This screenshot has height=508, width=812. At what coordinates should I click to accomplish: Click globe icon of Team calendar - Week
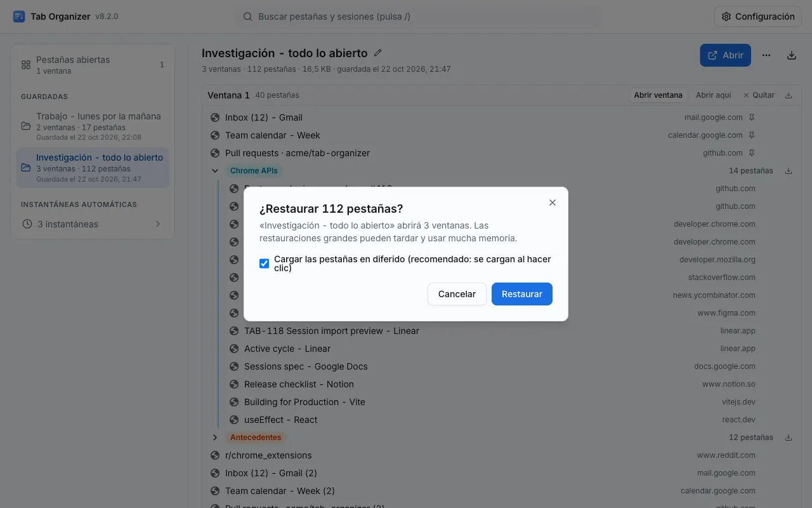coord(215,135)
